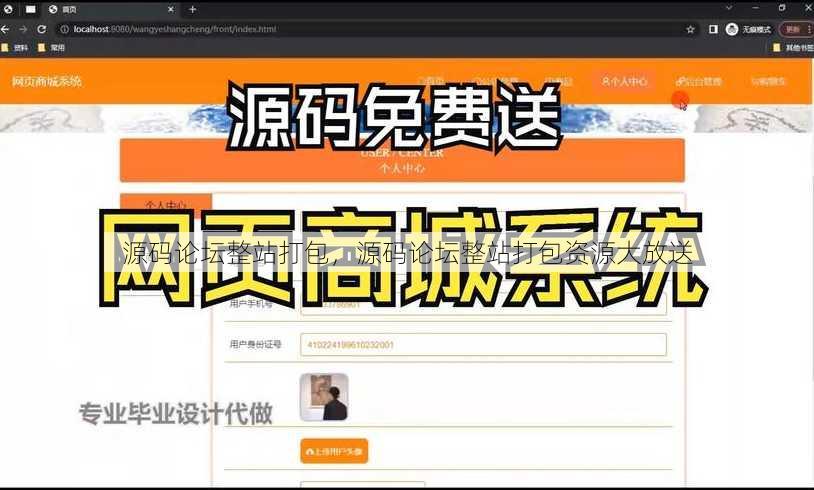
Task: Click the 用户身份证号 input field
Action: pyautogui.click(x=483, y=345)
